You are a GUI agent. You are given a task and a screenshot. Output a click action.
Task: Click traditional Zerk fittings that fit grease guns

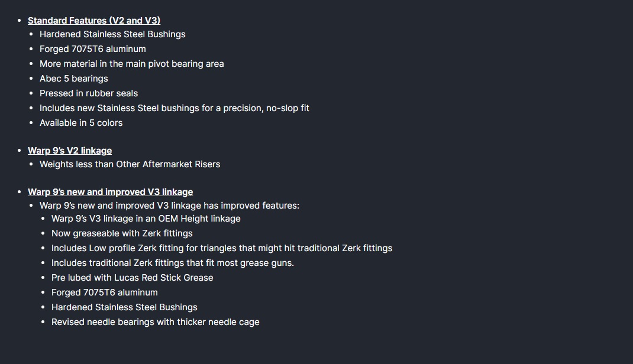[x=173, y=263]
